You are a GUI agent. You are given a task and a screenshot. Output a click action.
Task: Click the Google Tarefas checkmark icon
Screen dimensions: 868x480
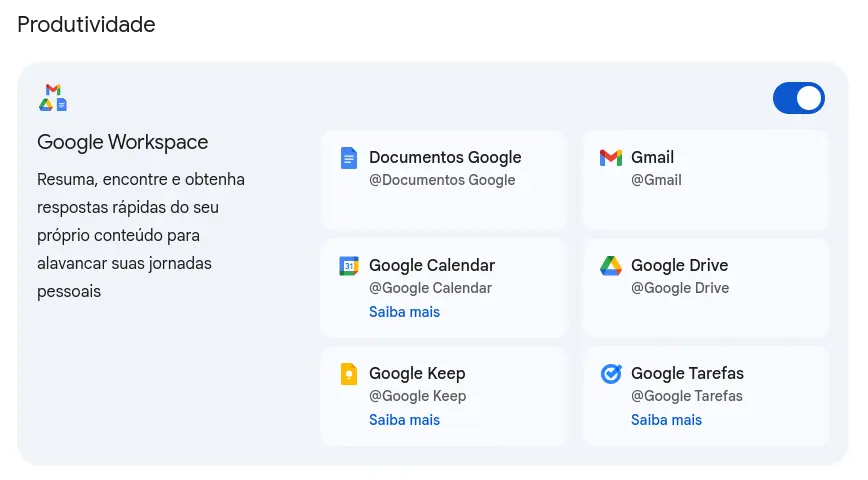pyautogui.click(x=611, y=374)
